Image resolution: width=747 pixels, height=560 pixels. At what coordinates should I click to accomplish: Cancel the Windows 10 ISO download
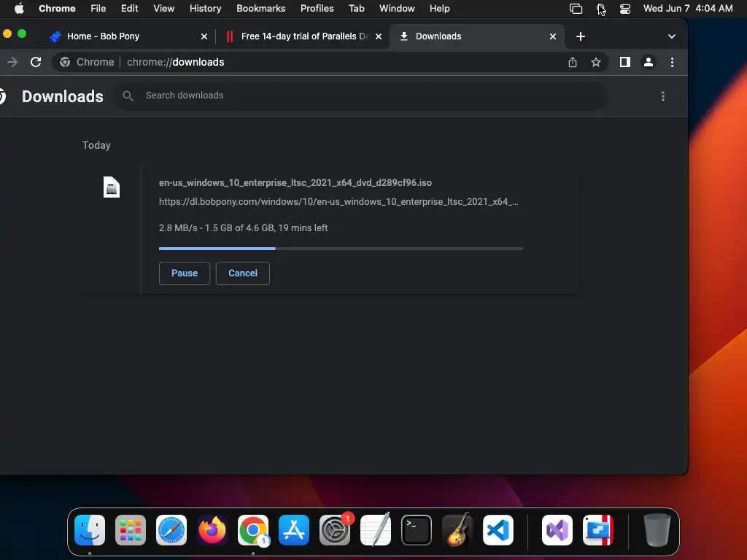(x=242, y=273)
